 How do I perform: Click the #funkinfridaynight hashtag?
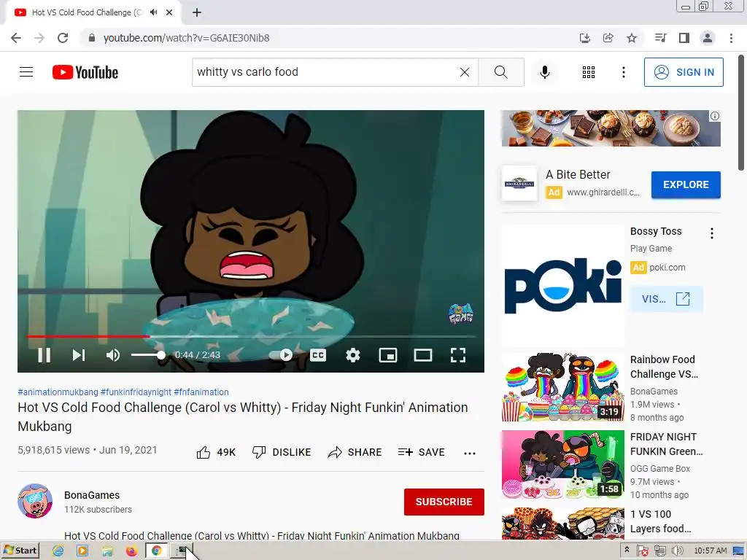[x=136, y=392]
